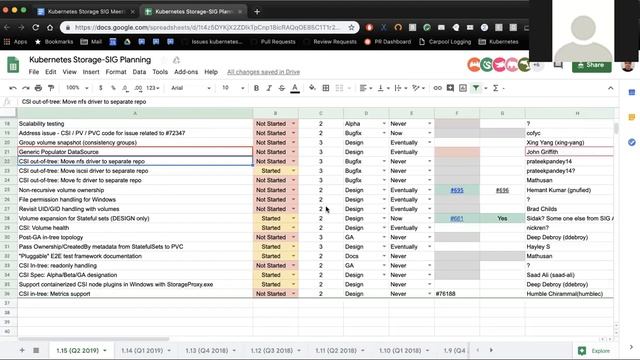Open the 1.15 (Q2 2019) sheet tab menu
This screenshot has height=360, width=640.
(104, 350)
